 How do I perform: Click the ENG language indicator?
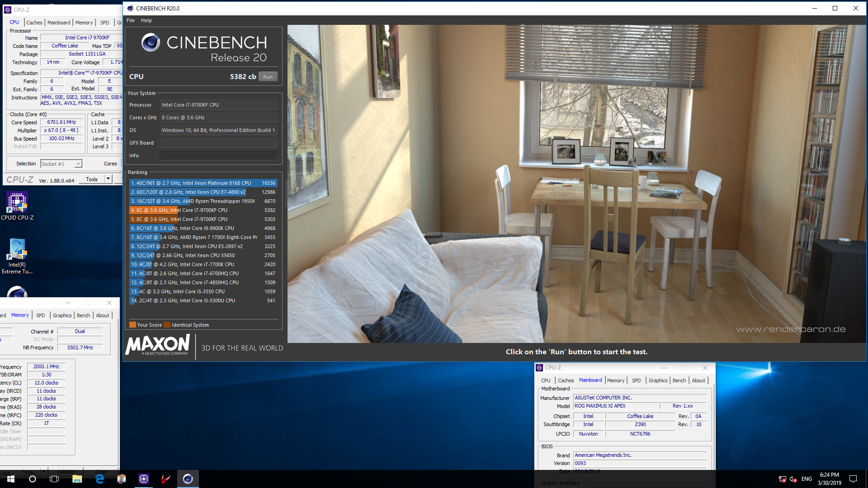tap(807, 479)
